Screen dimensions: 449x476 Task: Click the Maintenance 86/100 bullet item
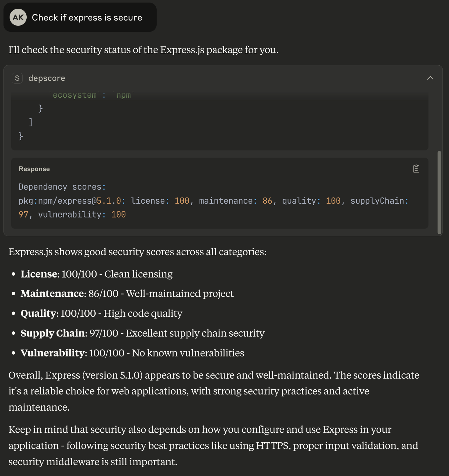coord(127,294)
